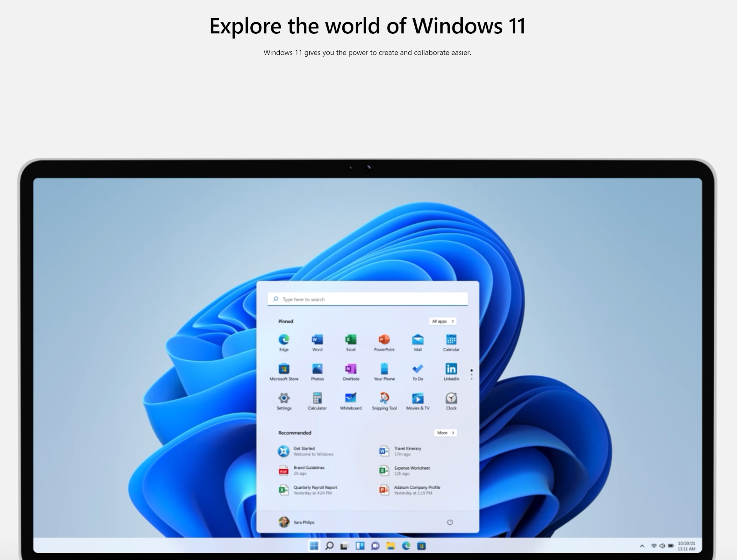Open Microsoft Store on taskbar
This screenshot has height=560, width=737.
pos(421,546)
